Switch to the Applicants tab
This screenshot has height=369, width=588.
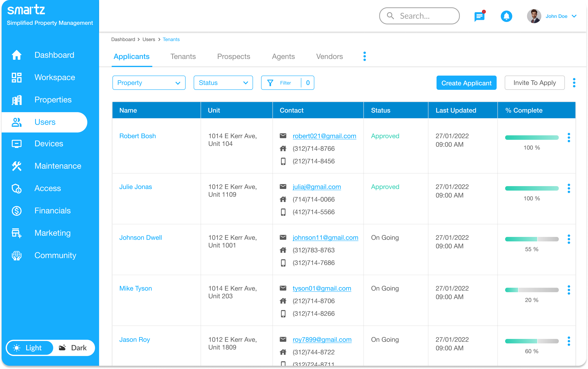tap(132, 56)
